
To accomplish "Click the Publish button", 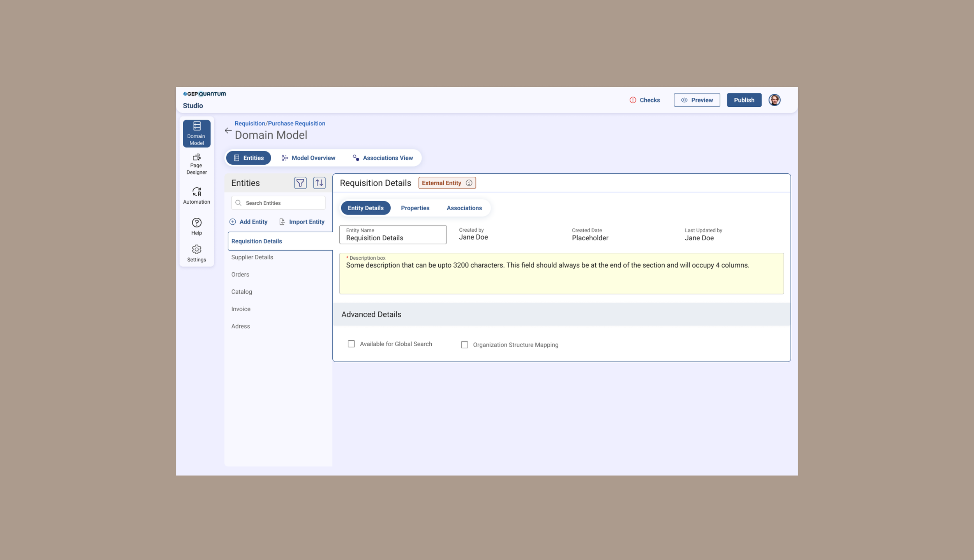I will 744,100.
